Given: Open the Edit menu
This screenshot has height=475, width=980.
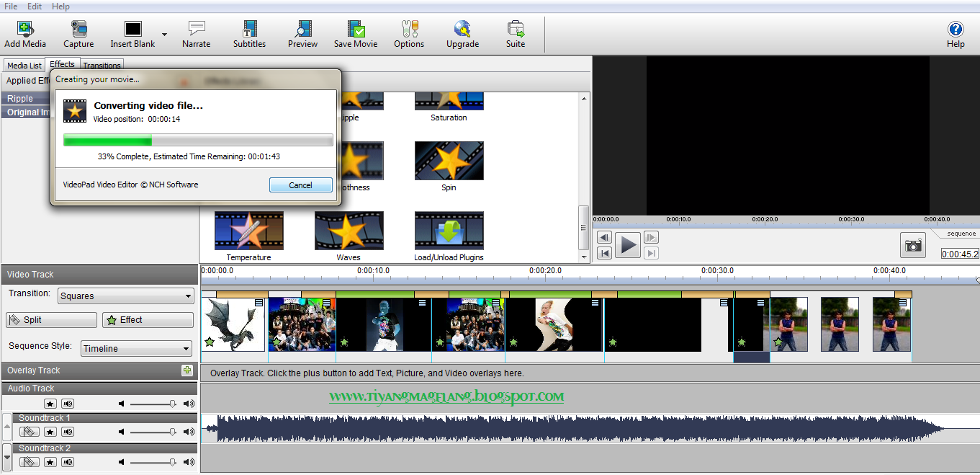Looking at the screenshot, I should pos(35,6).
